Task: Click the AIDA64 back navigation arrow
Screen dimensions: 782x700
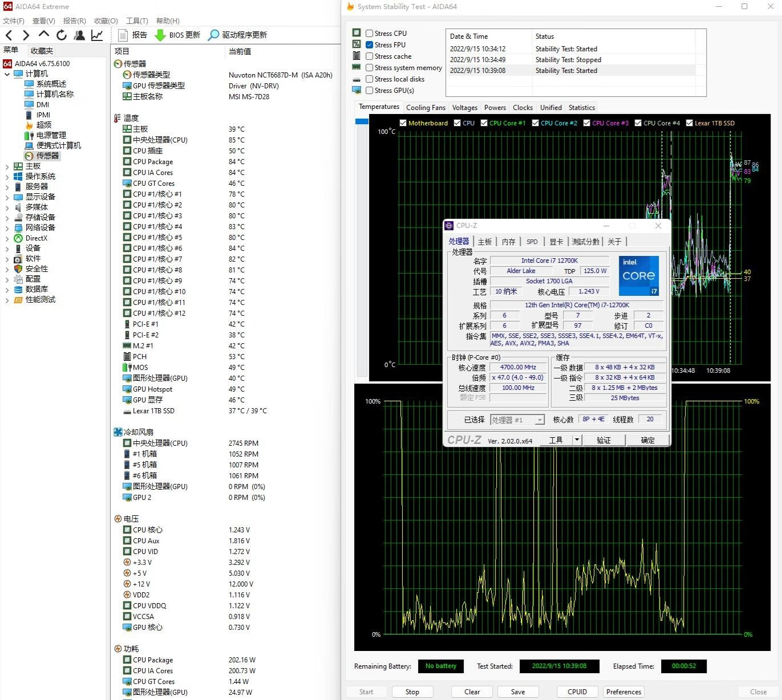Action: pyautogui.click(x=9, y=35)
